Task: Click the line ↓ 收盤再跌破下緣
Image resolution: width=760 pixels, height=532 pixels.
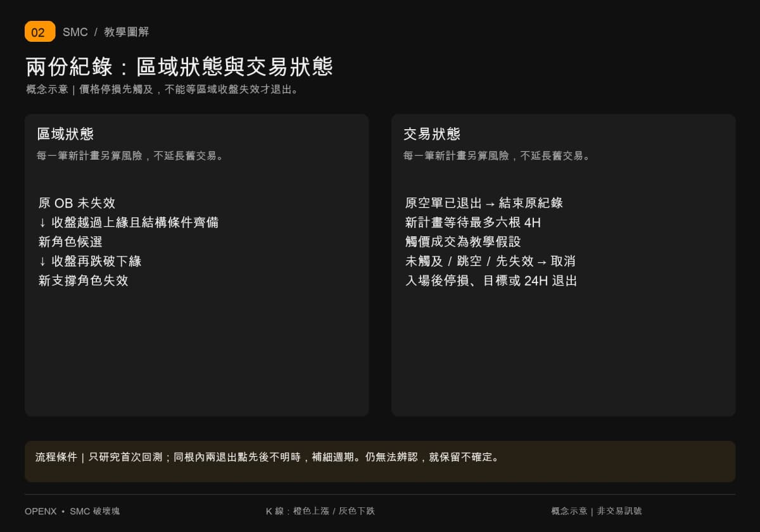Action: click(90, 261)
